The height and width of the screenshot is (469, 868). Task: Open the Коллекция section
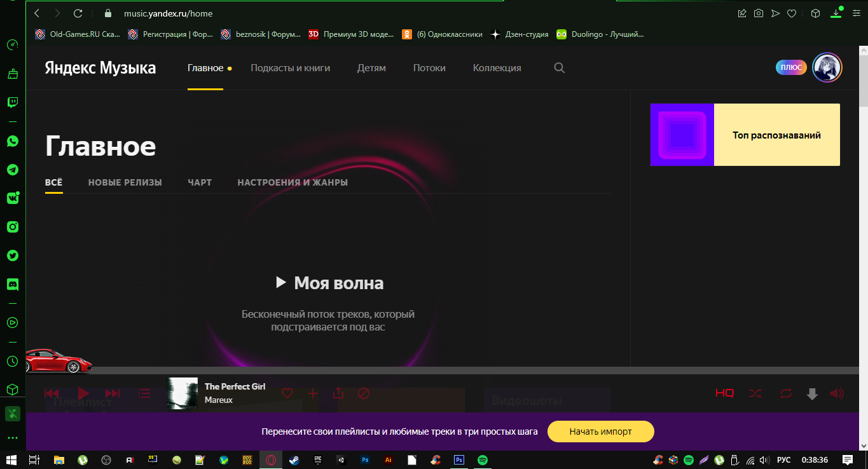(x=497, y=68)
